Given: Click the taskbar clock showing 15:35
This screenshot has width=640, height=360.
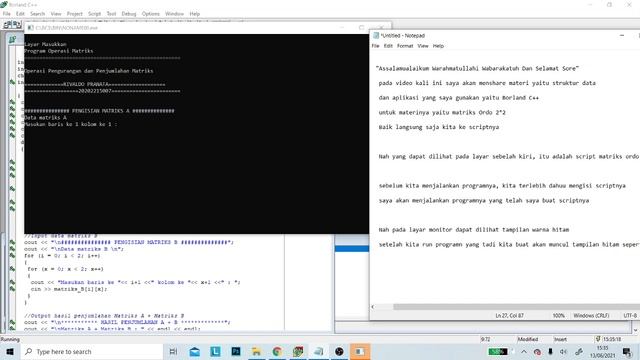Looking at the screenshot, I should pyautogui.click(x=602, y=351).
